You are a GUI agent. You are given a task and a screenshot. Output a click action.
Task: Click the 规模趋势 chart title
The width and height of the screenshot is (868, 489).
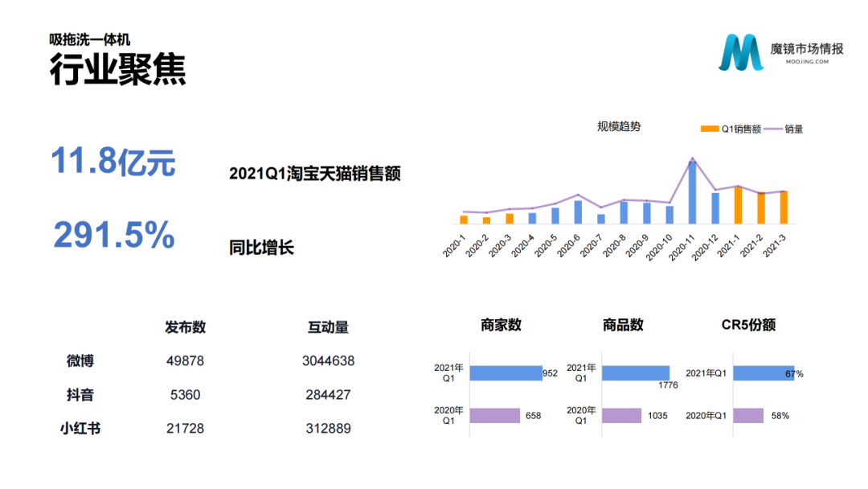point(618,126)
